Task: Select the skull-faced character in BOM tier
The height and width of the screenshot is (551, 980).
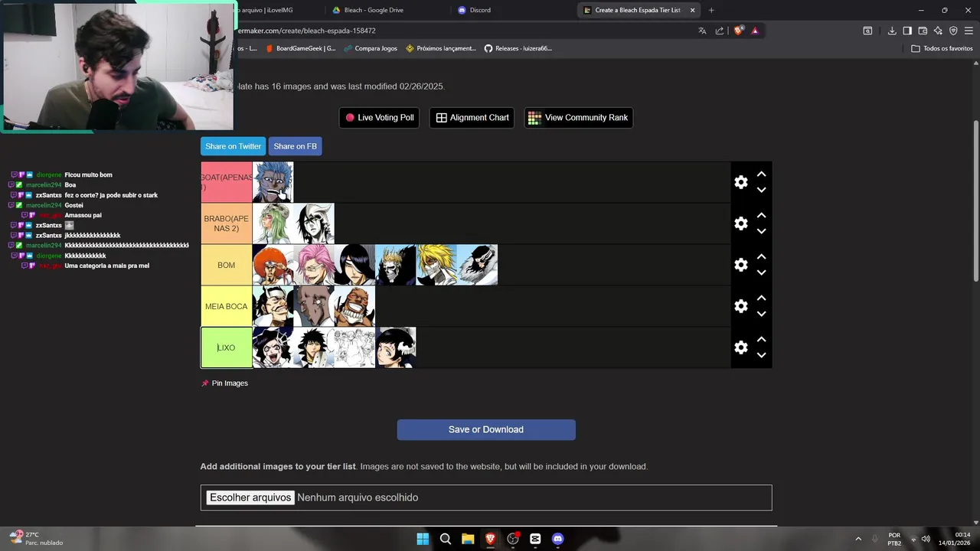Action: [396, 265]
